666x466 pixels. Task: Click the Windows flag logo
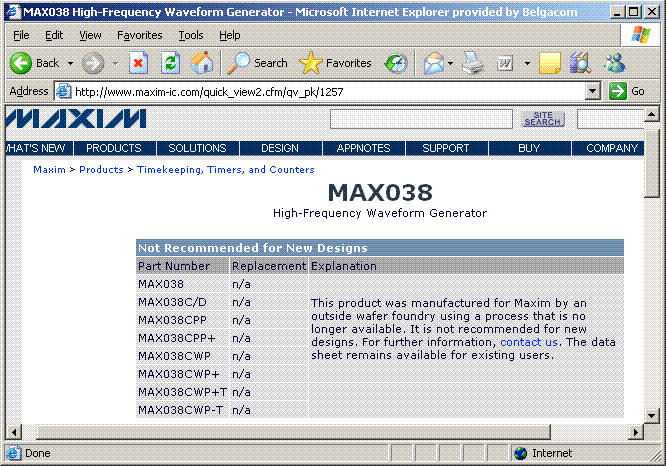[x=641, y=34]
